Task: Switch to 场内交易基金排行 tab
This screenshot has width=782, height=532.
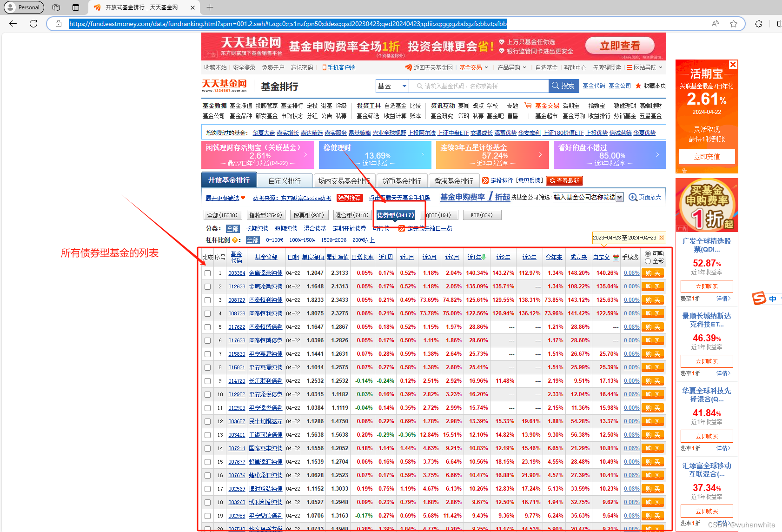Action: (344, 181)
